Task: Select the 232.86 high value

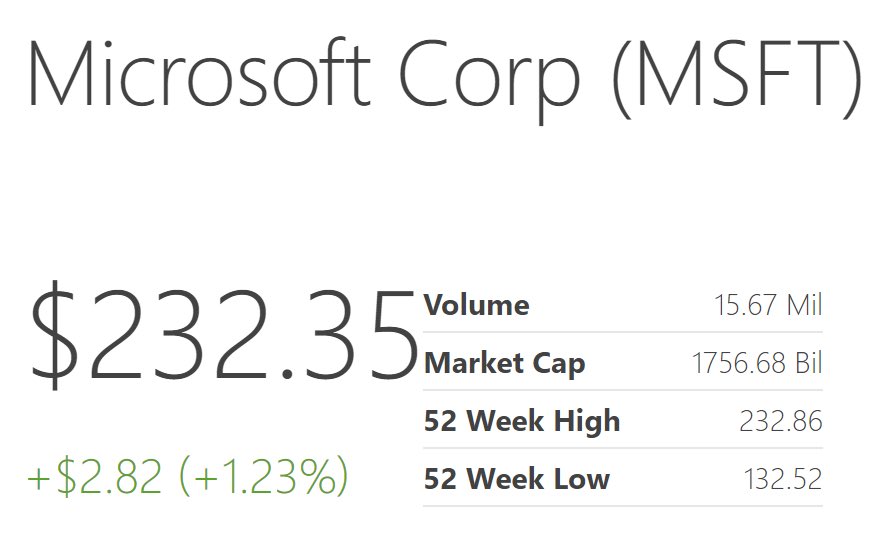Action: [x=781, y=421]
